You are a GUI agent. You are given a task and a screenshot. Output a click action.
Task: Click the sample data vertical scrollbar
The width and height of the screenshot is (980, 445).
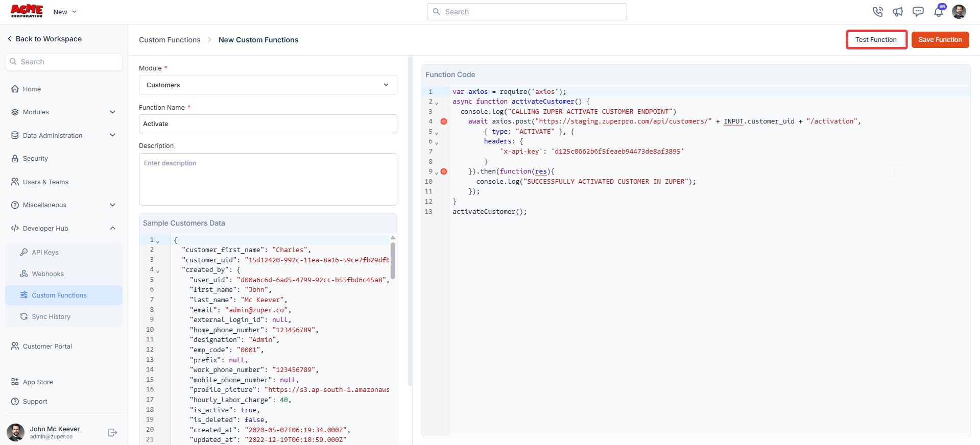tap(393, 260)
